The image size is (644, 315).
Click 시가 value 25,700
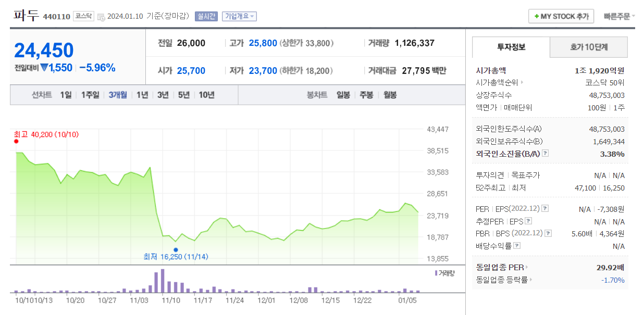click(191, 71)
